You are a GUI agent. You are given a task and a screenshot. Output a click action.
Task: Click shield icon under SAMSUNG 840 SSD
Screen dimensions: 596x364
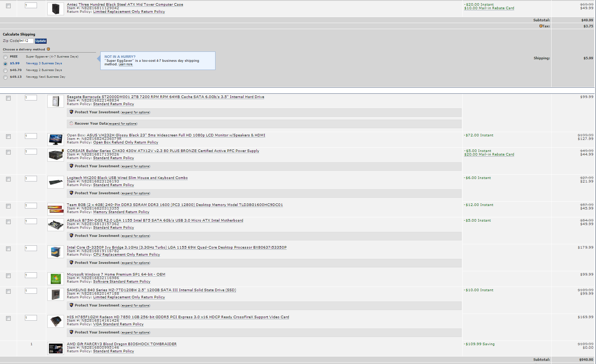click(71, 305)
